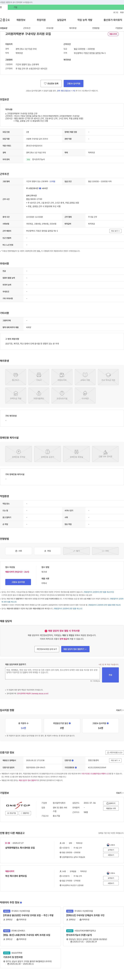124x980 pixels.
Task: Click the 열람제한 button
Action: pyautogui.click(x=25, y=813)
